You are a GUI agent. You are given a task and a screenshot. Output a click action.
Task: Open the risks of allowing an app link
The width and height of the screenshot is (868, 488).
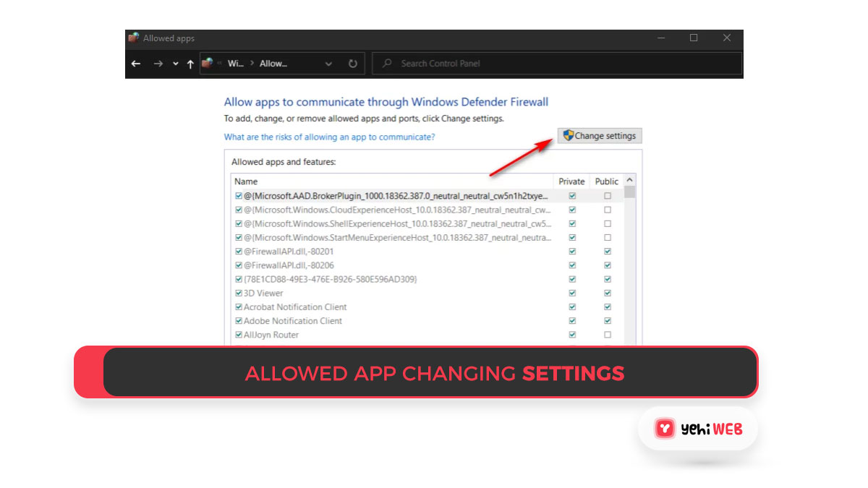[329, 137]
